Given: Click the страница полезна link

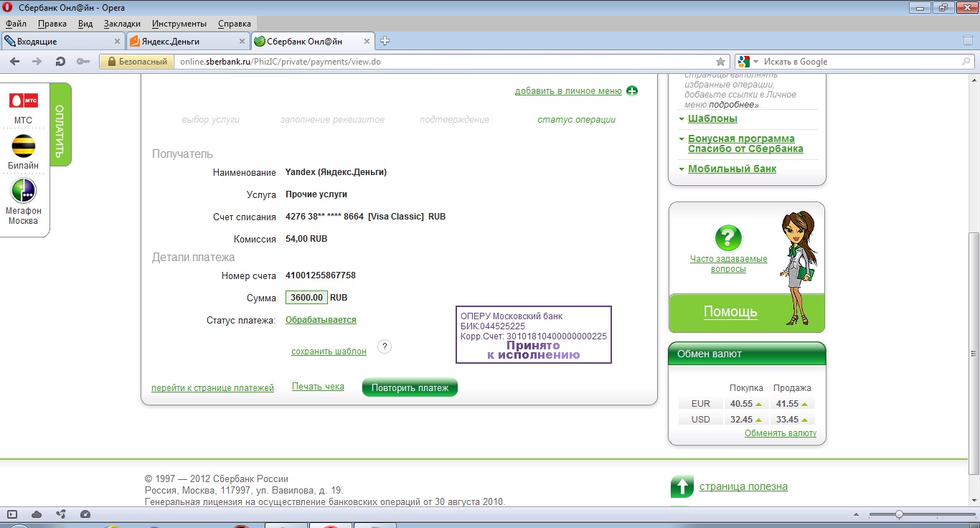Looking at the screenshot, I should coord(743,486).
